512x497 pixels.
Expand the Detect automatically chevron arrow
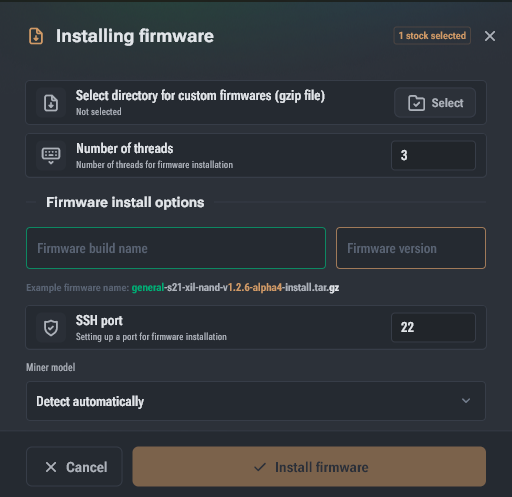click(x=466, y=401)
